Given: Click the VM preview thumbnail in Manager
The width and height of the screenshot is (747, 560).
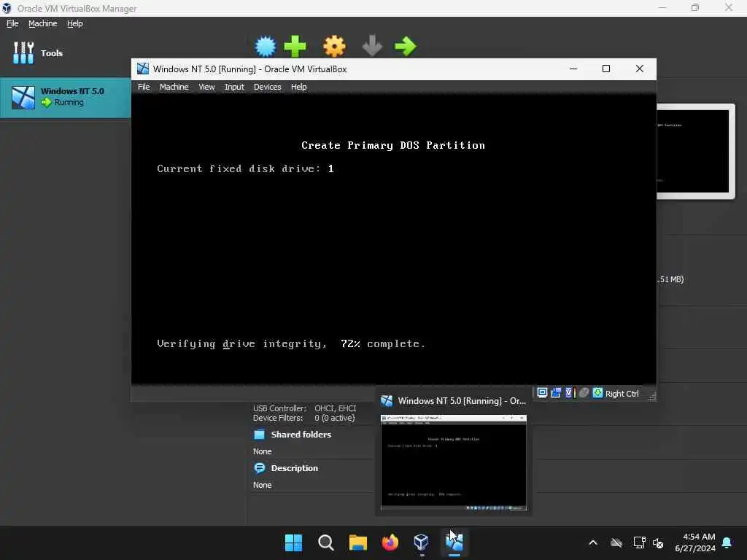Looking at the screenshot, I should (x=693, y=152).
